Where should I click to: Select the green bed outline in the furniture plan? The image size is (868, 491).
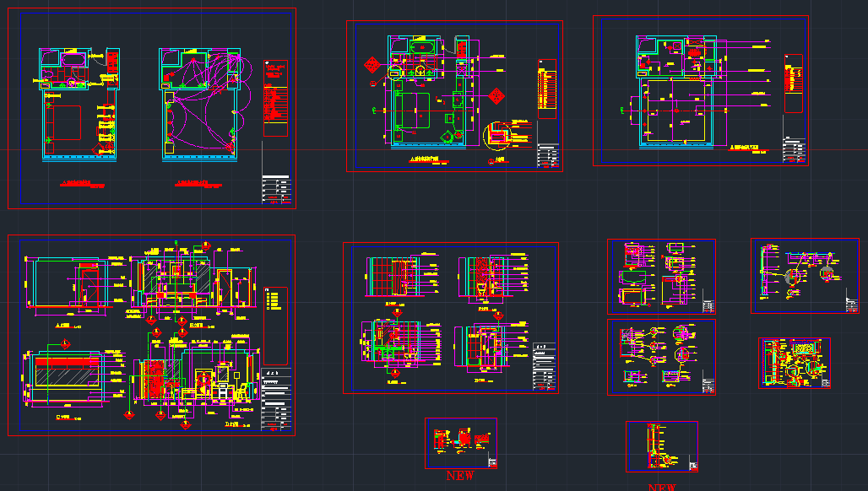tap(413, 109)
